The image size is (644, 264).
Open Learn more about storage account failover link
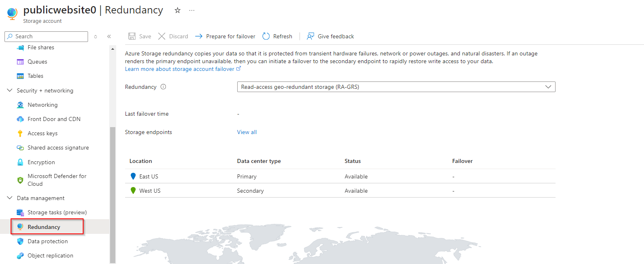(x=179, y=69)
